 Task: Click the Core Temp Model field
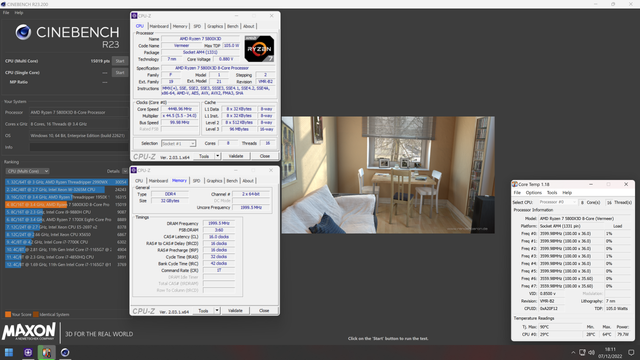585,218
